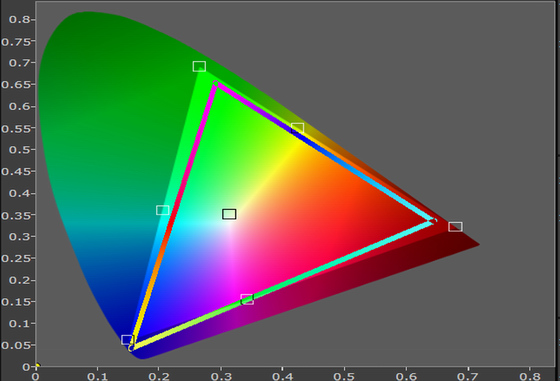Screen dimensions: 560x381
Task: Click the 0.8 label on vertical axis
Action: (x=20, y=19)
